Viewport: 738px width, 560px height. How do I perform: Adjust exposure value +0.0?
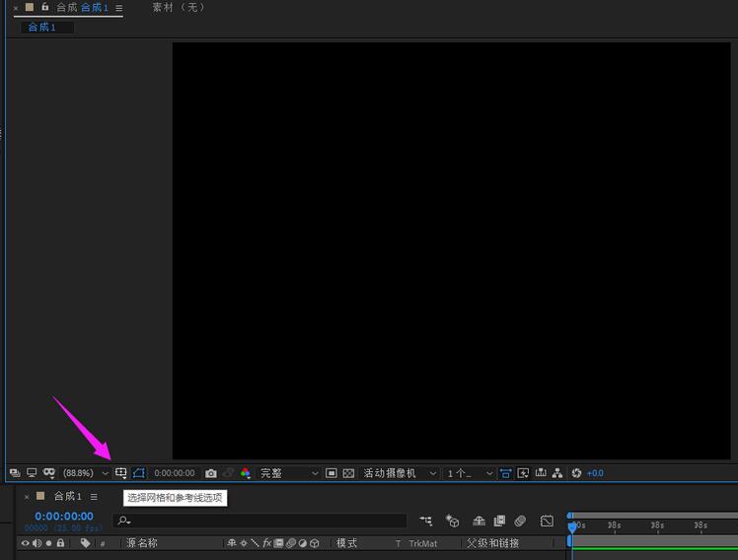click(595, 473)
